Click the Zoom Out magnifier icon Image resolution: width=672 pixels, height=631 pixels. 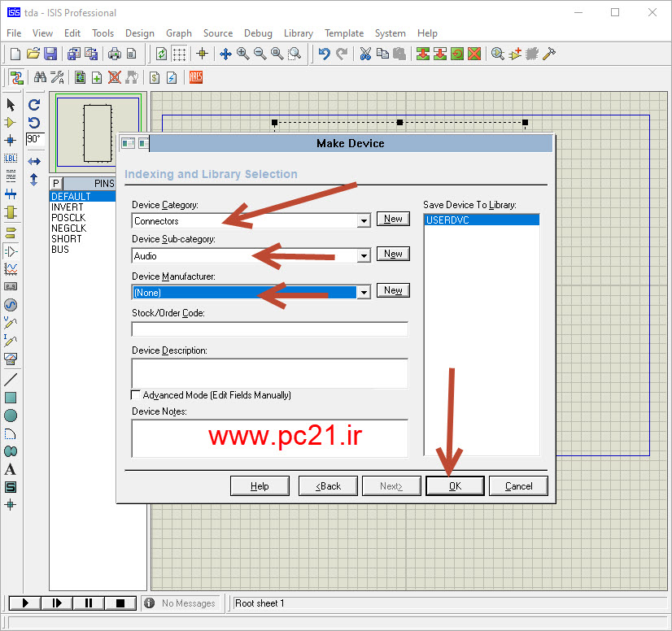[x=260, y=54]
